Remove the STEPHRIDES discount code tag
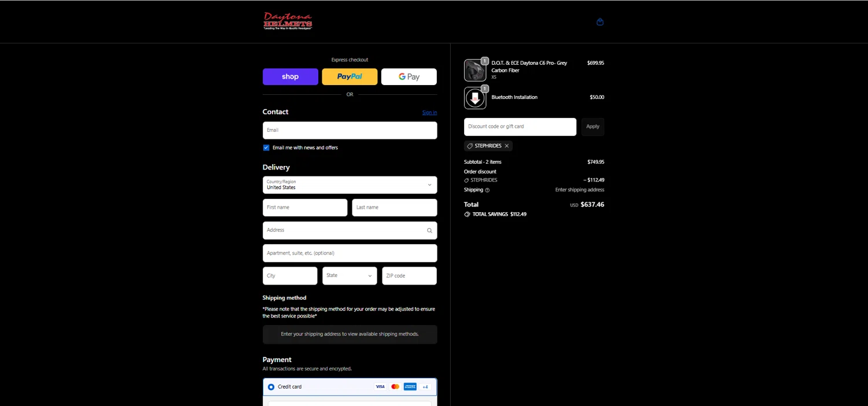 (507, 146)
